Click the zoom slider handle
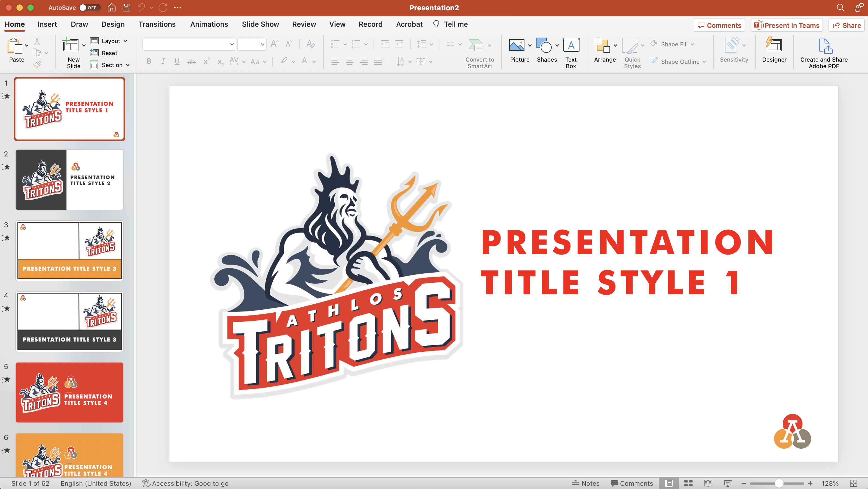The image size is (868, 489). (x=779, y=483)
